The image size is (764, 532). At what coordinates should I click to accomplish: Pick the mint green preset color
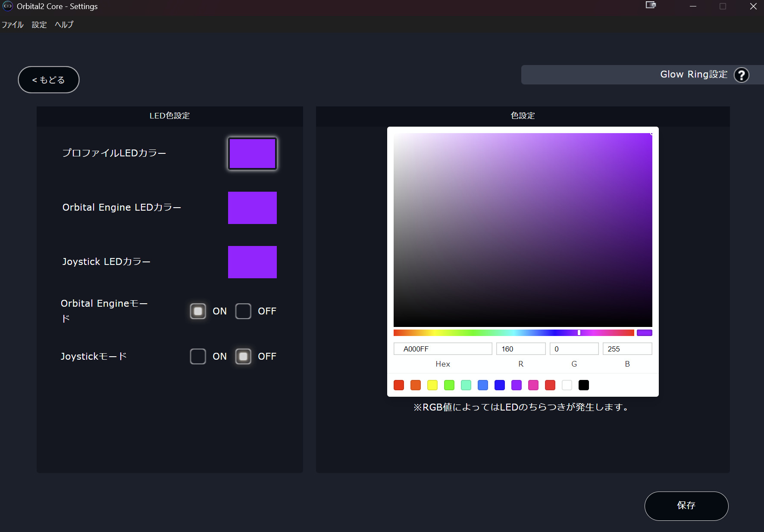[466, 385]
